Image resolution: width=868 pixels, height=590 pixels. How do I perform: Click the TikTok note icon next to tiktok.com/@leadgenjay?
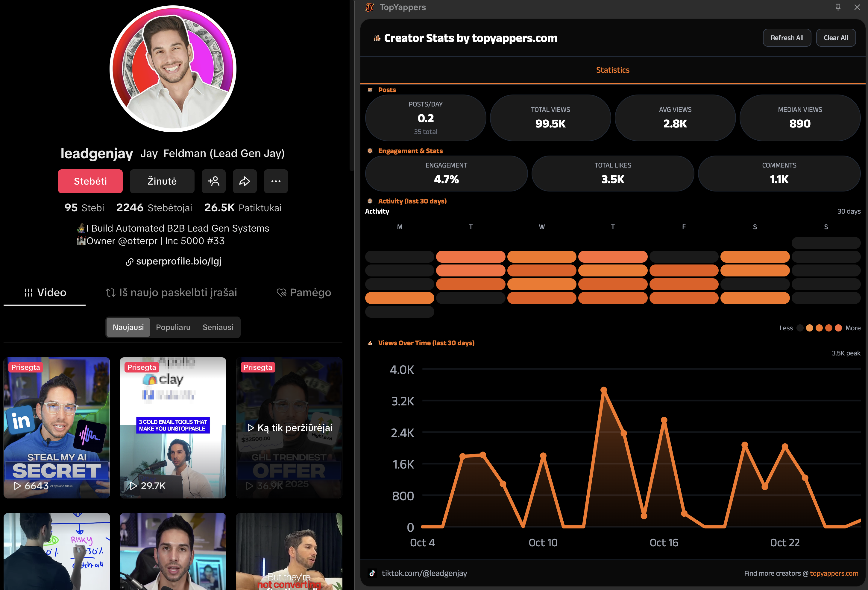[x=372, y=573]
